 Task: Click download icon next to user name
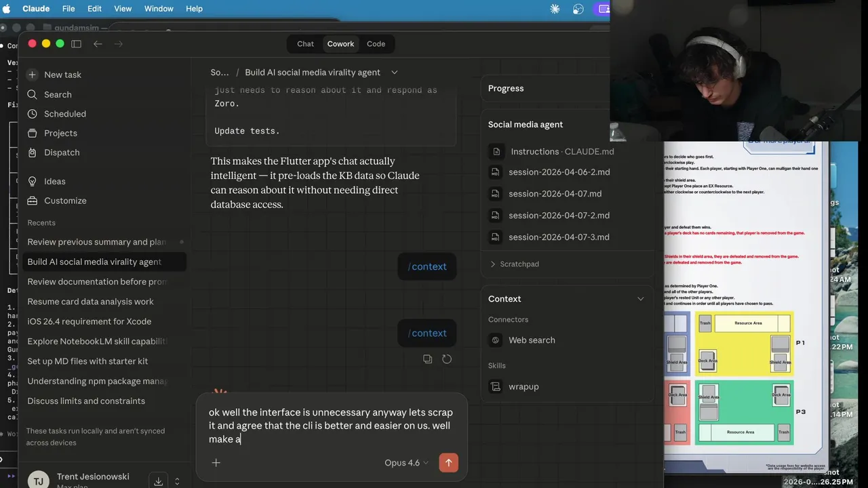pos(158,481)
